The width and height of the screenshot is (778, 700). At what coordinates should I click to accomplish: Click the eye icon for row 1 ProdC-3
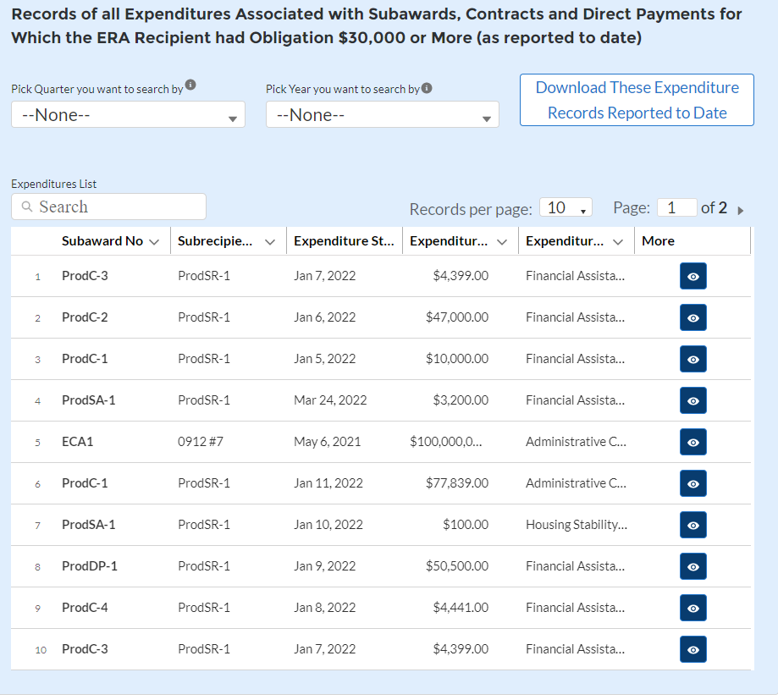click(x=692, y=276)
